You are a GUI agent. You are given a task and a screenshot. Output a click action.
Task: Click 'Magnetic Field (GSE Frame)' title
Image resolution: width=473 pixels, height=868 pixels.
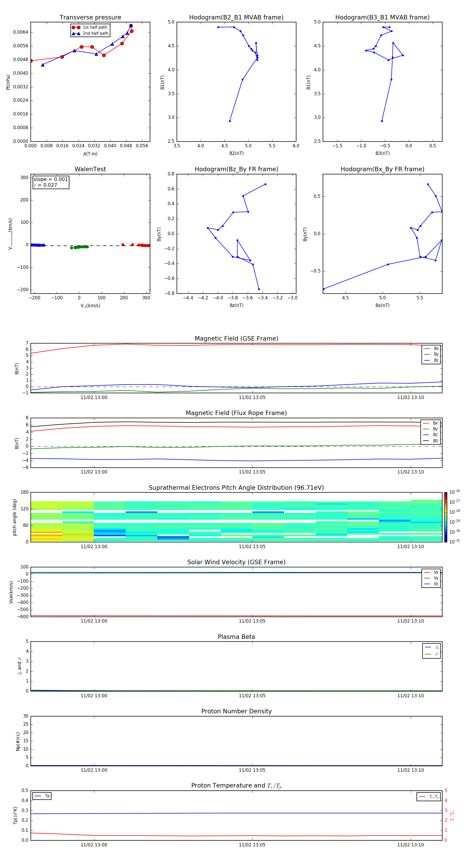pos(236,339)
